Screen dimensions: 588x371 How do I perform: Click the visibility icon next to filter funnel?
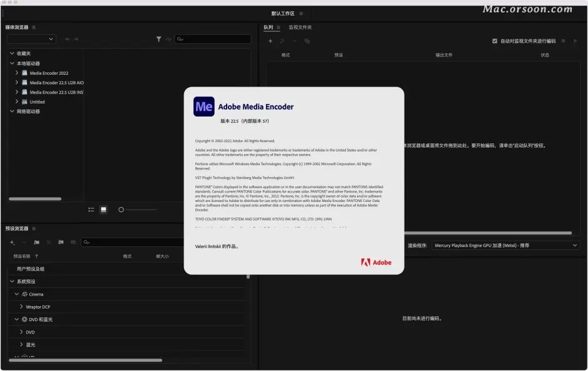169,39
